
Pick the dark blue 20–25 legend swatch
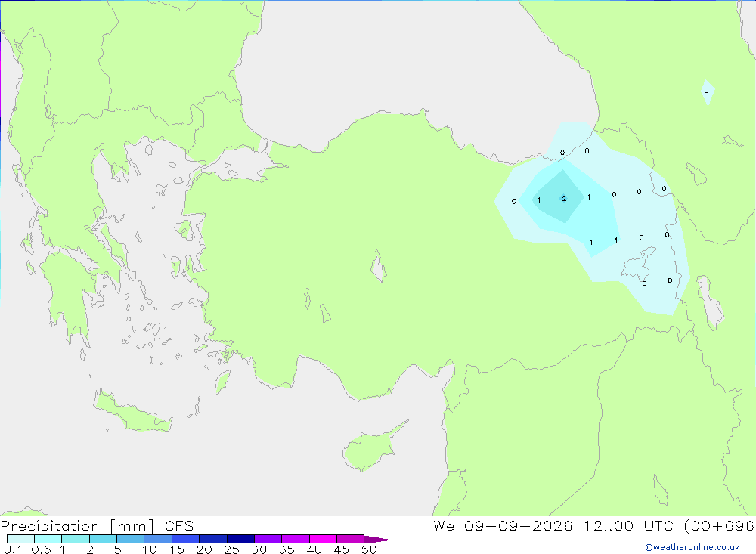pos(213,539)
